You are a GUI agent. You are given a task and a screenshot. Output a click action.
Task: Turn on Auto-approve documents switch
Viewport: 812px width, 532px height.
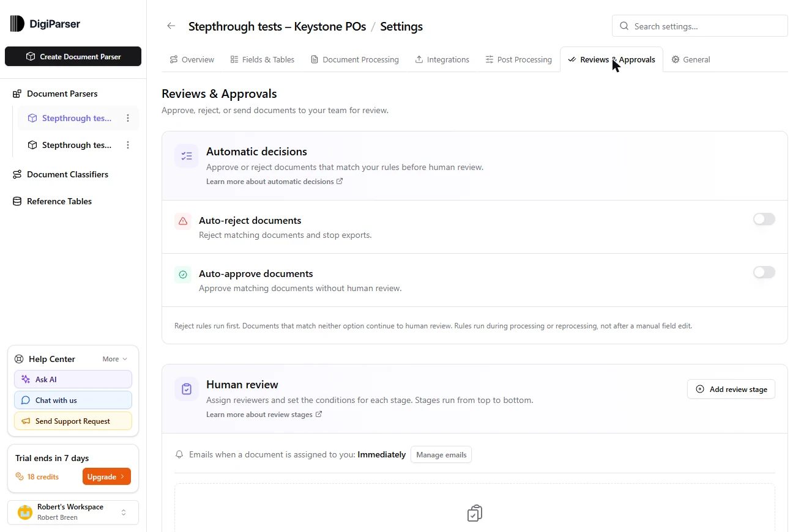tap(764, 272)
